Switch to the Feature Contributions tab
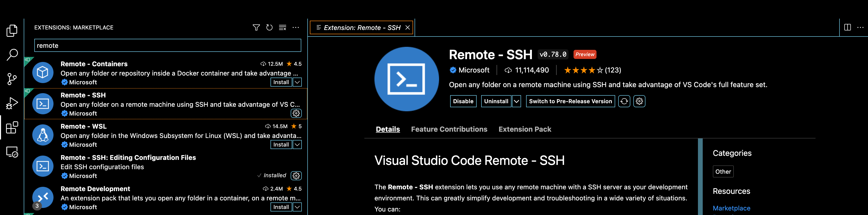868x215 pixels. click(449, 129)
